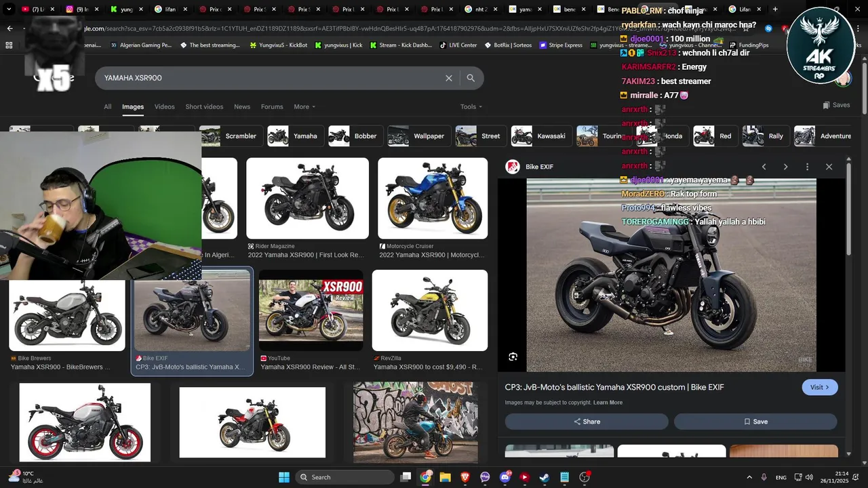Open the Windows Start menu
Image resolution: width=868 pixels, height=488 pixels.
point(284,477)
